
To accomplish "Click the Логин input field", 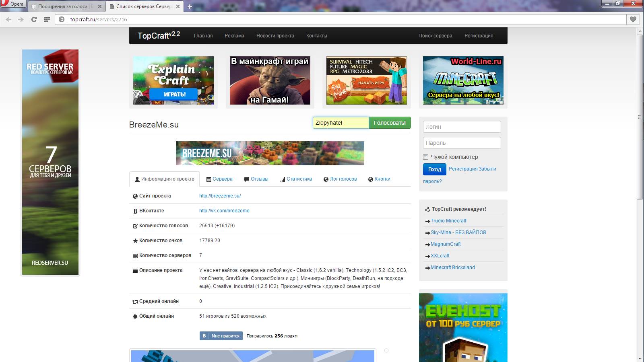I will 462,127.
